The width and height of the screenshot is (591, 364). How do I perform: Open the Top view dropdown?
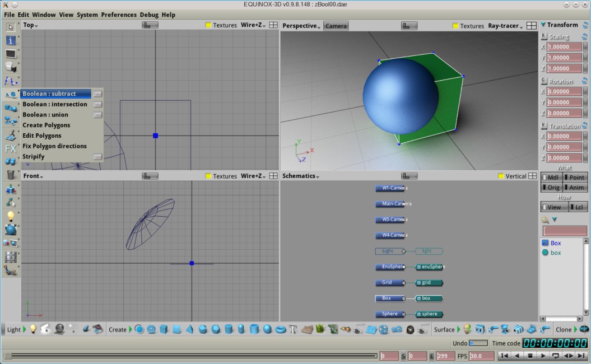(x=30, y=25)
